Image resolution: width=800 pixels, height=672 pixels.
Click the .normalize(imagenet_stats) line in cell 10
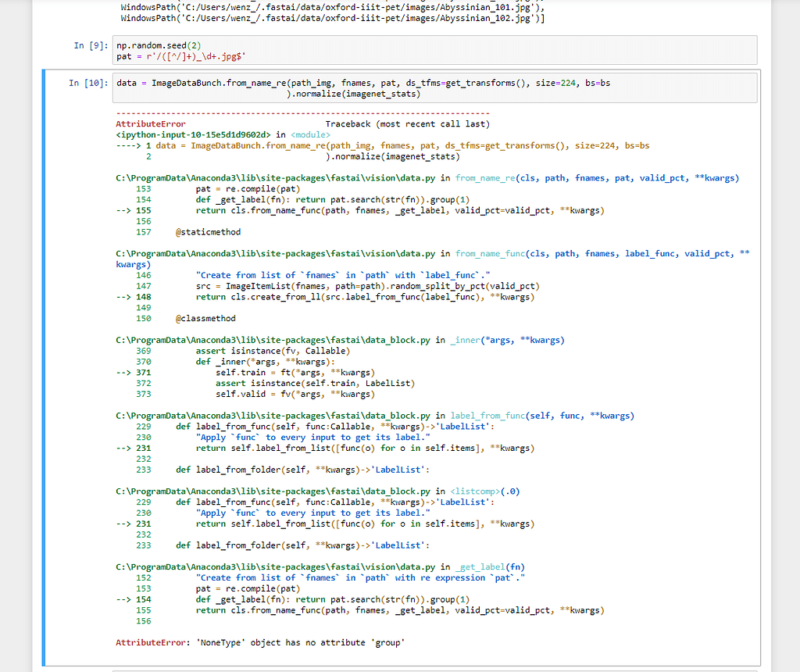pyautogui.click(x=354, y=94)
